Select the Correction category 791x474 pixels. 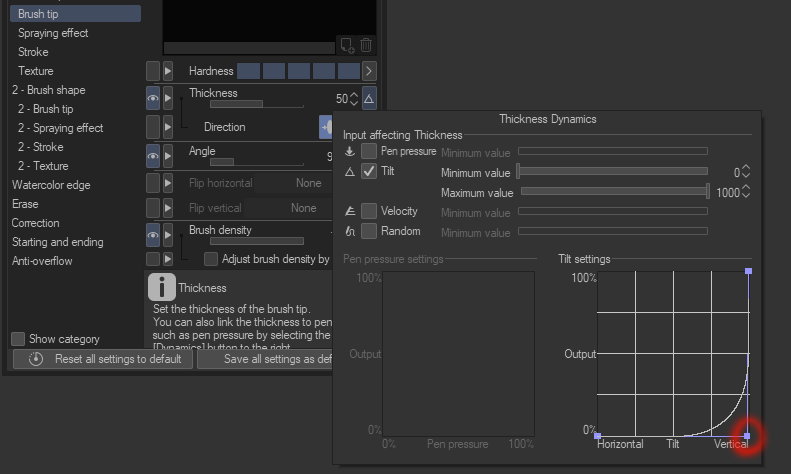tap(35, 223)
